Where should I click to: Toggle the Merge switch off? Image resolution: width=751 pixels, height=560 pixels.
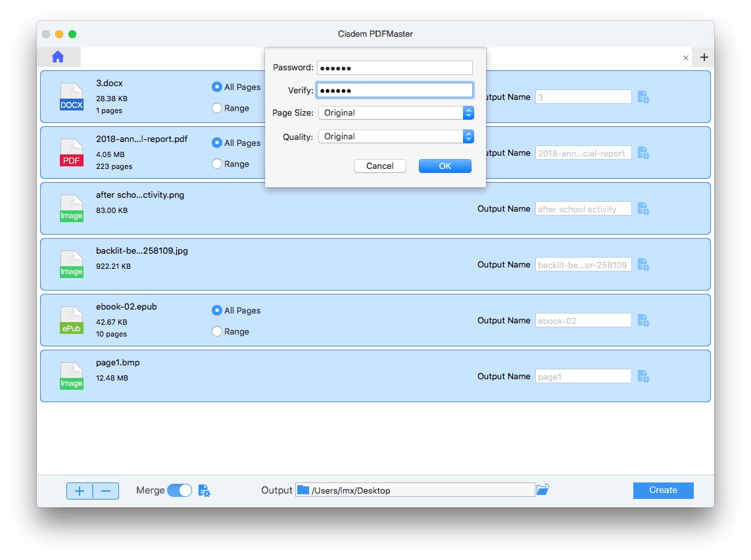[x=180, y=490]
